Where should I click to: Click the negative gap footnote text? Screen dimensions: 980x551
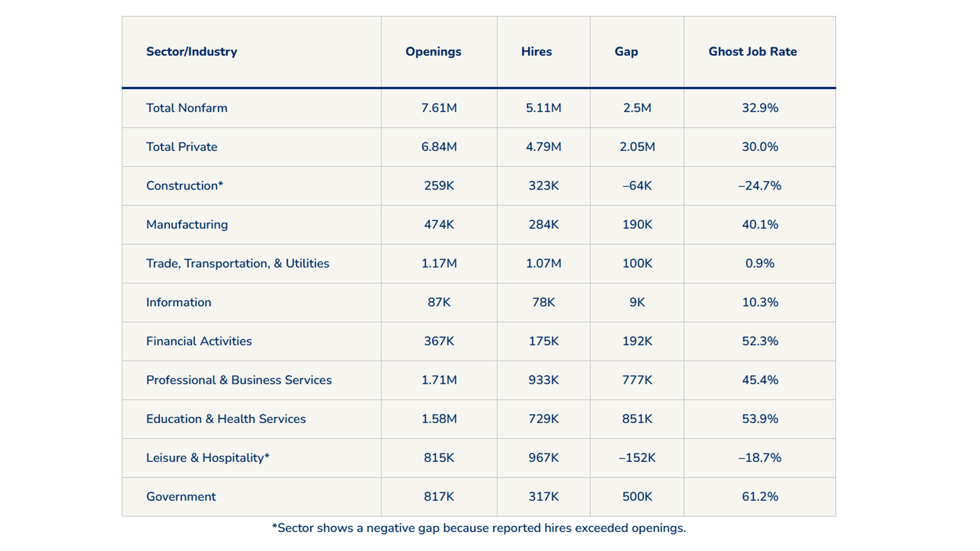click(479, 528)
